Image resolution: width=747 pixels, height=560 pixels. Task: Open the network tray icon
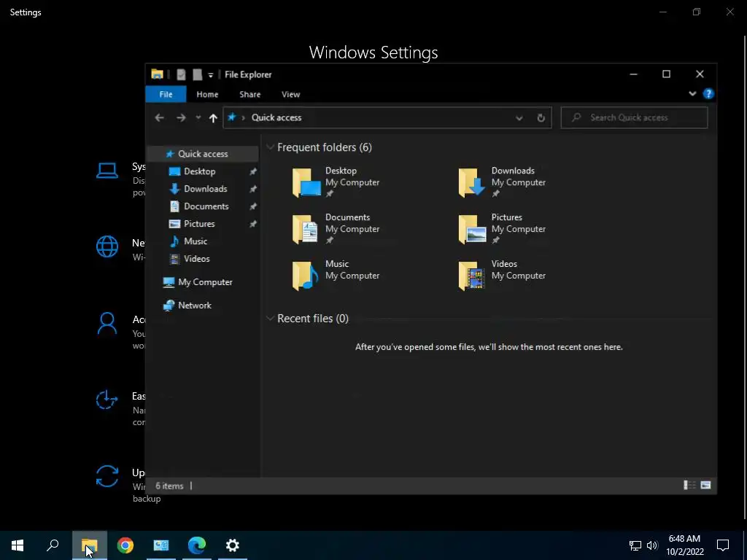[635, 545]
